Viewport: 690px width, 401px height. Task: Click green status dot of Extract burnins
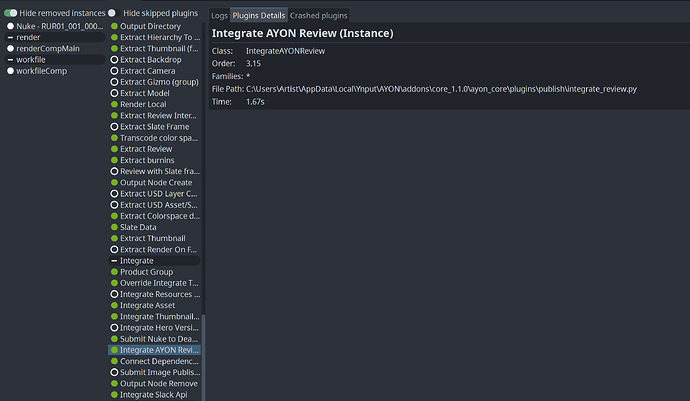tap(114, 160)
